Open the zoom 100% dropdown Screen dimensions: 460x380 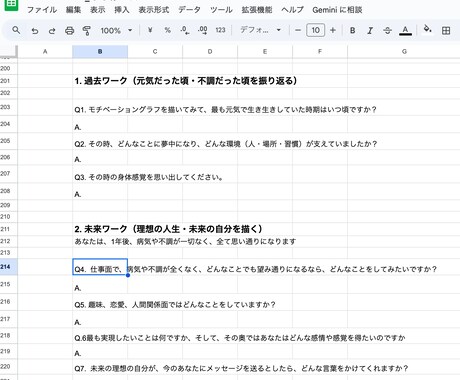[116, 31]
